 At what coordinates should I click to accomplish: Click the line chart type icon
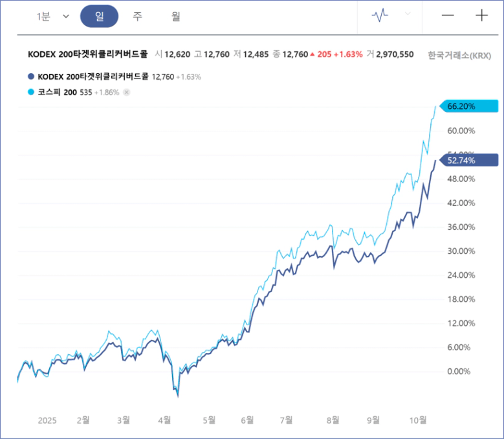380,16
